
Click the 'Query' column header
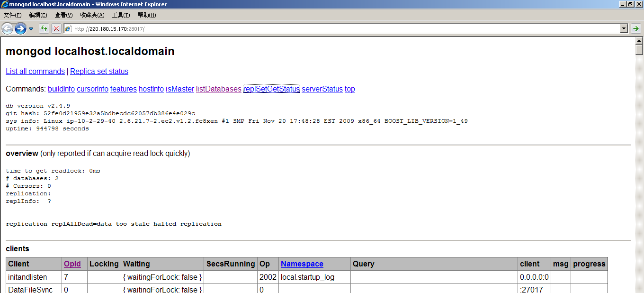(434, 264)
